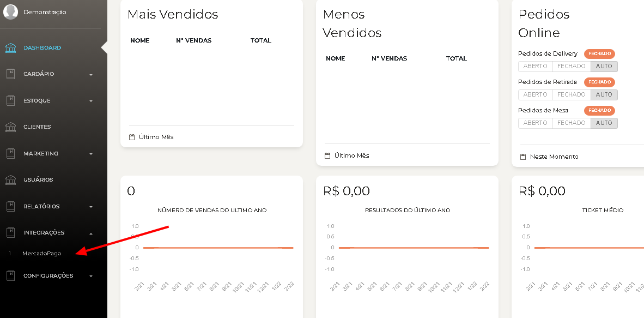Click calendar icon next to Neste Momento
The height and width of the screenshot is (318, 644).
[x=523, y=157]
